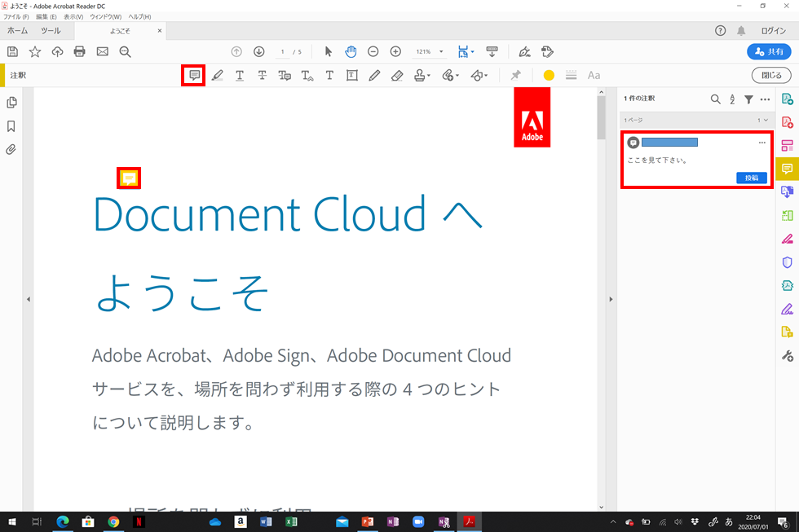Collapse the right comments pane arrow
This screenshot has width=799, height=532.
click(611, 299)
